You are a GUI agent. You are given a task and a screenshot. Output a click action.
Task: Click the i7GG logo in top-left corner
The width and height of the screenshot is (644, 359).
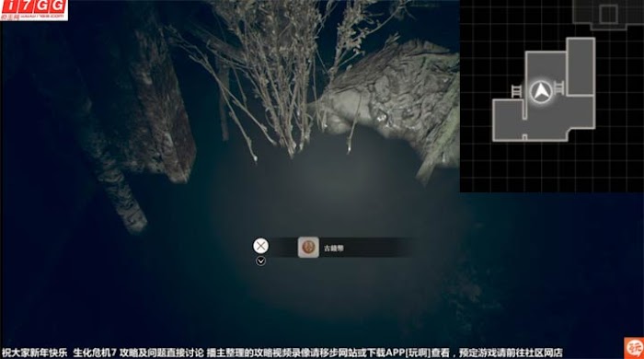pyautogui.click(x=34, y=10)
